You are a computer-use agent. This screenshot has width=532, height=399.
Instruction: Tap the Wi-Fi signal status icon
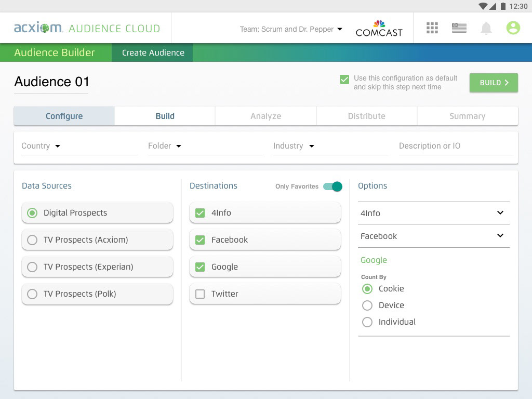(x=483, y=6)
